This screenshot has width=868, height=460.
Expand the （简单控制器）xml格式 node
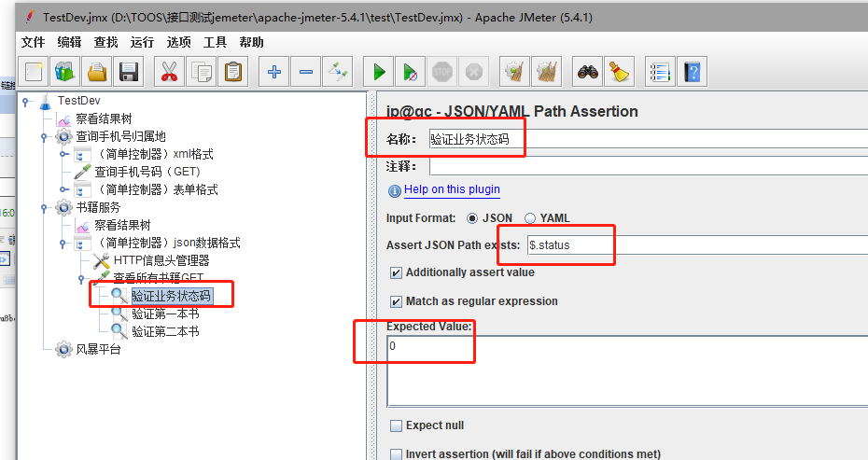tap(63, 155)
